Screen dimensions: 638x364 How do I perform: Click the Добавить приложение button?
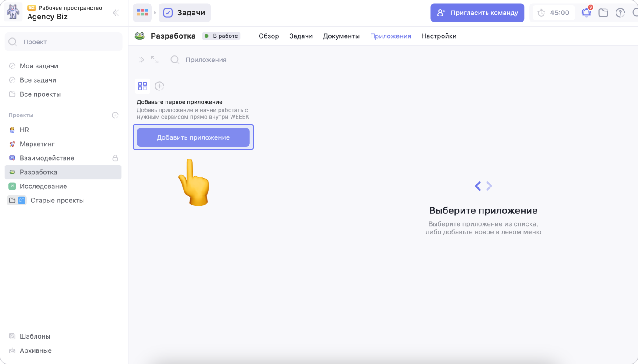193,137
